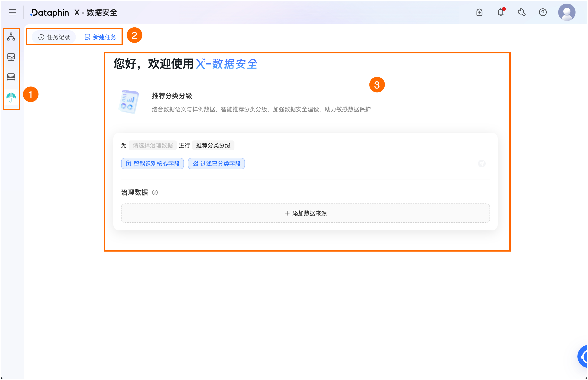Click the 推荐分类分级 card heading
Image resolution: width=588 pixels, height=380 pixels.
tap(172, 96)
